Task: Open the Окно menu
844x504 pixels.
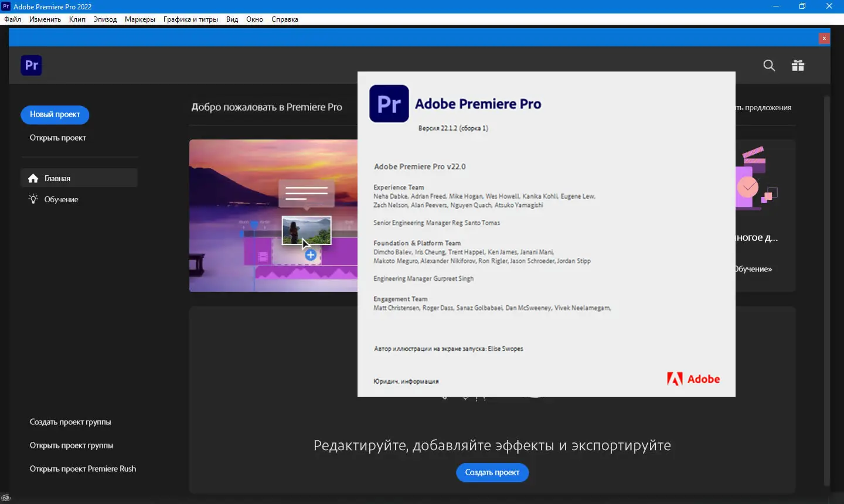Action: tap(255, 19)
